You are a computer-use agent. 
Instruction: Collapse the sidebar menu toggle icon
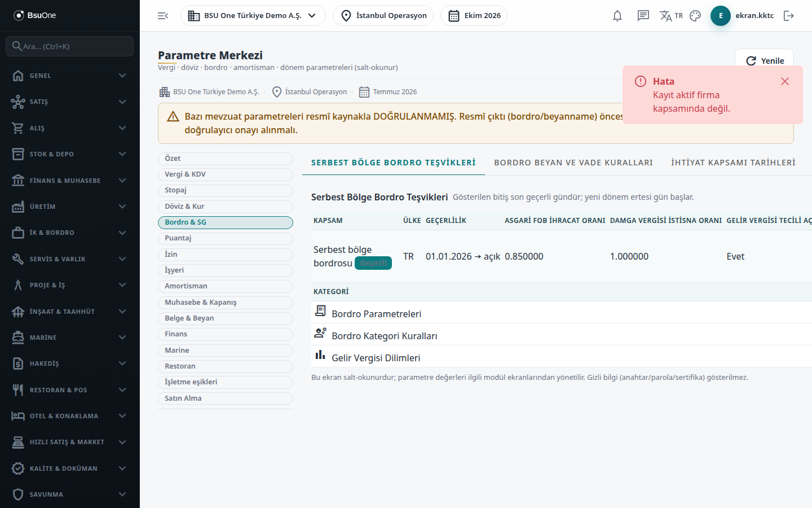click(x=163, y=16)
